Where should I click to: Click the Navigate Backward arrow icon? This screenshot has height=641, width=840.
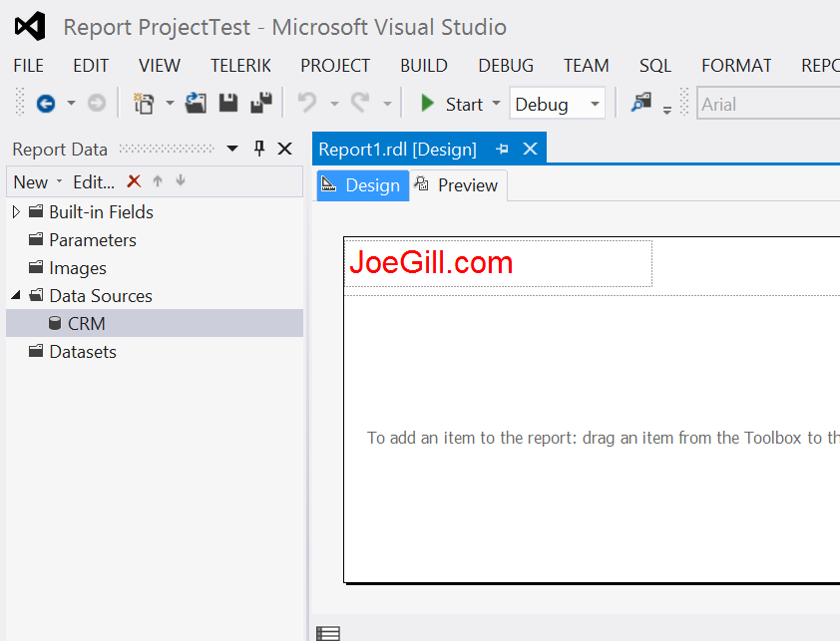(46, 103)
